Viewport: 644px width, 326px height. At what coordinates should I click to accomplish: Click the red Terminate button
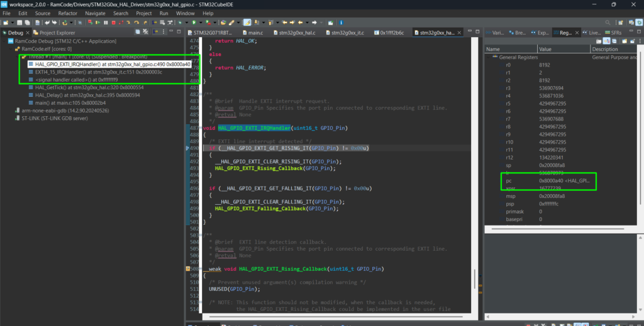(x=113, y=22)
